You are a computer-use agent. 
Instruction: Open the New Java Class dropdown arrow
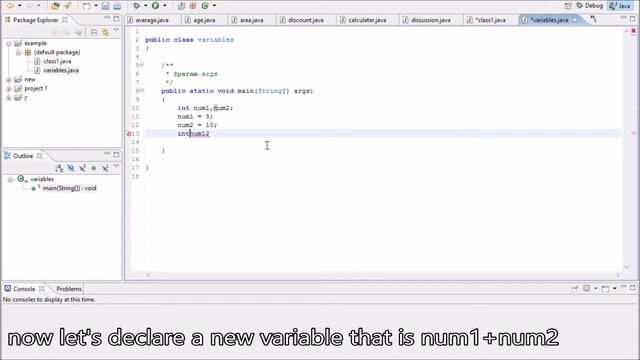214,6
